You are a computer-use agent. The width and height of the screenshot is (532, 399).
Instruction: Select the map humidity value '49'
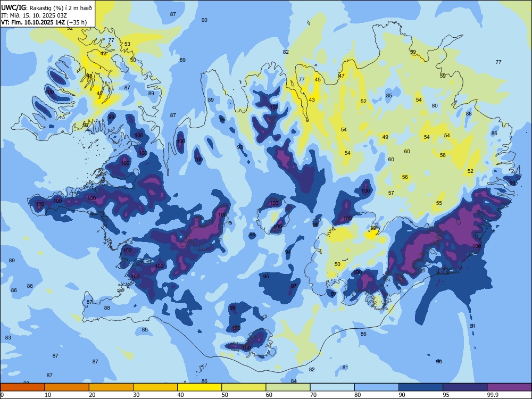[x=385, y=137]
